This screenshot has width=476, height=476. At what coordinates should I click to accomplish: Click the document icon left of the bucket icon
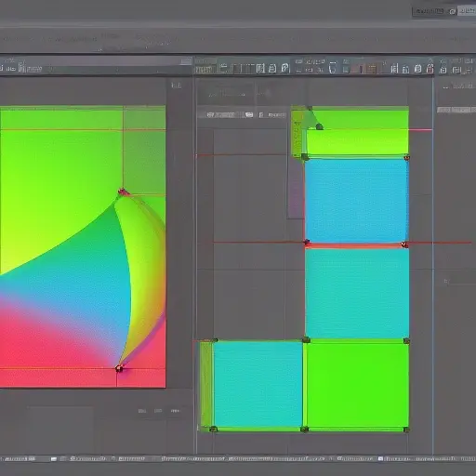click(x=285, y=68)
